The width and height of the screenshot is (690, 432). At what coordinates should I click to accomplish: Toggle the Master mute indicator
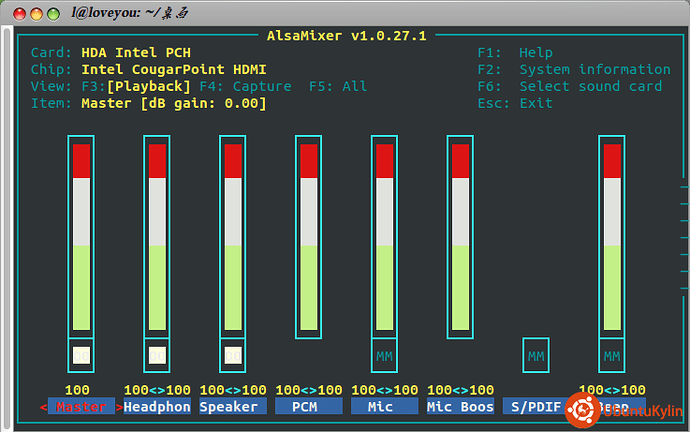(x=81, y=355)
